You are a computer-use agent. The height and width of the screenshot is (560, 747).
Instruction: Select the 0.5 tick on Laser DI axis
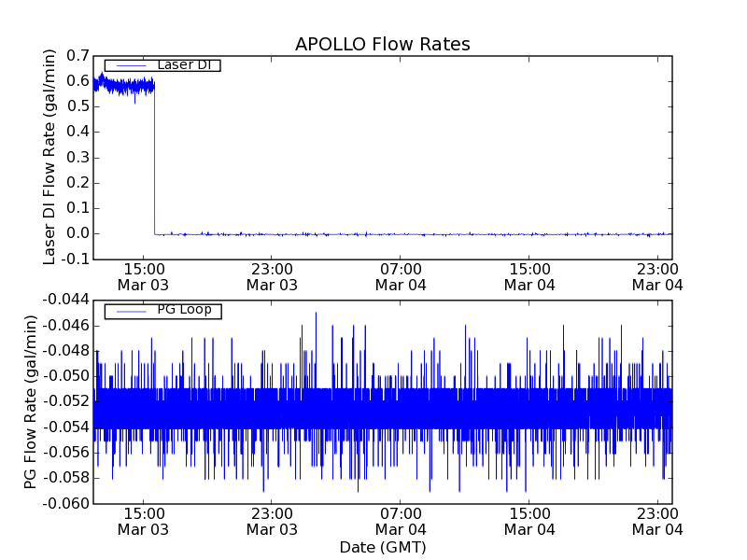coord(78,106)
